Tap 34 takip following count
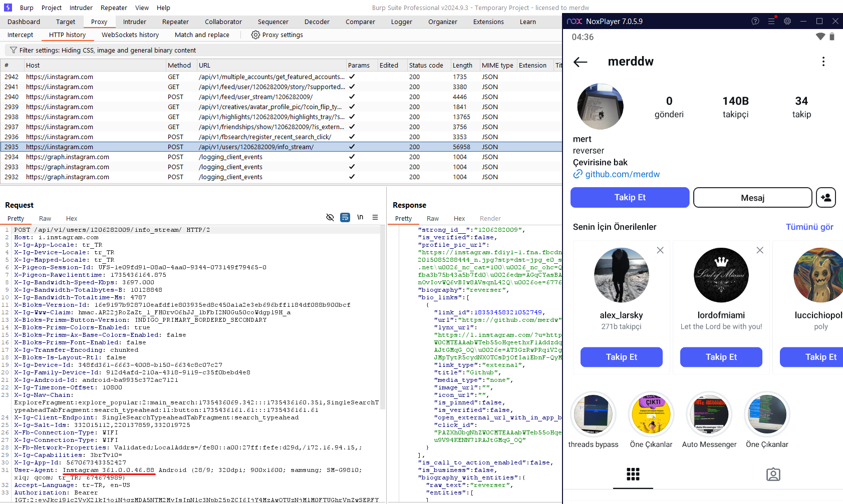The width and height of the screenshot is (843, 504). coord(801,107)
